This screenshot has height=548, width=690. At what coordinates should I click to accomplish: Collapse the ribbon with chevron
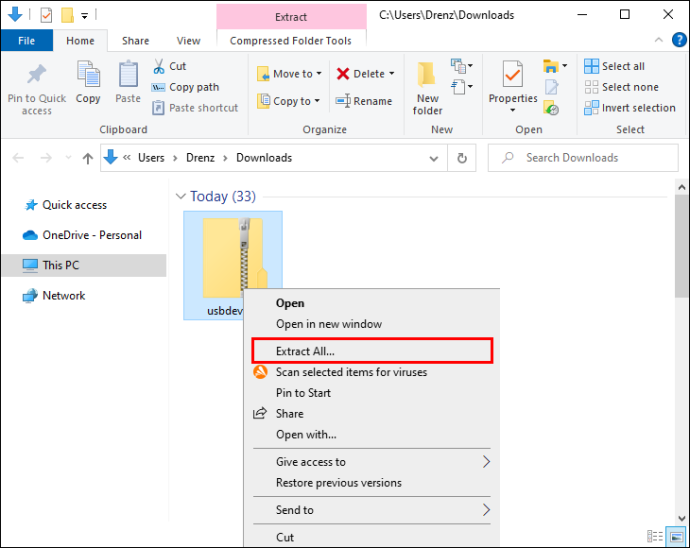point(659,40)
